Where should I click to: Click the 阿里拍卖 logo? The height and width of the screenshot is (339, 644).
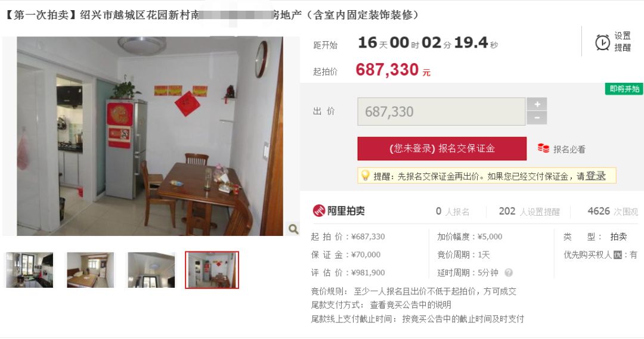(x=339, y=210)
